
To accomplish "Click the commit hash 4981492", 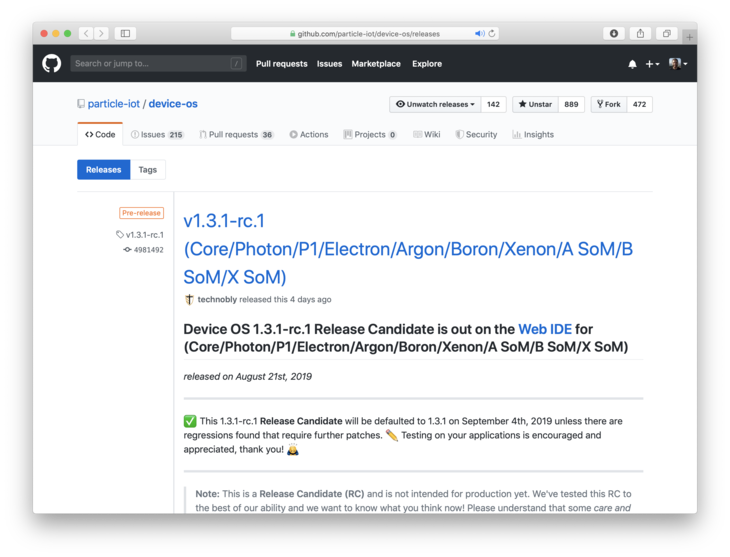I will point(148,250).
